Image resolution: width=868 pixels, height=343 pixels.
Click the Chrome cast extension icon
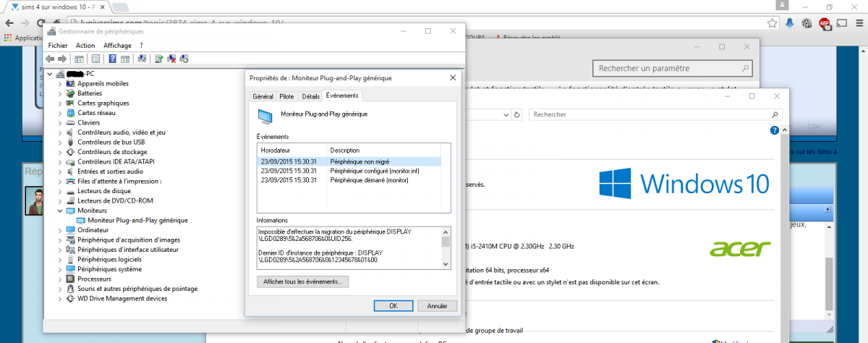(x=841, y=23)
